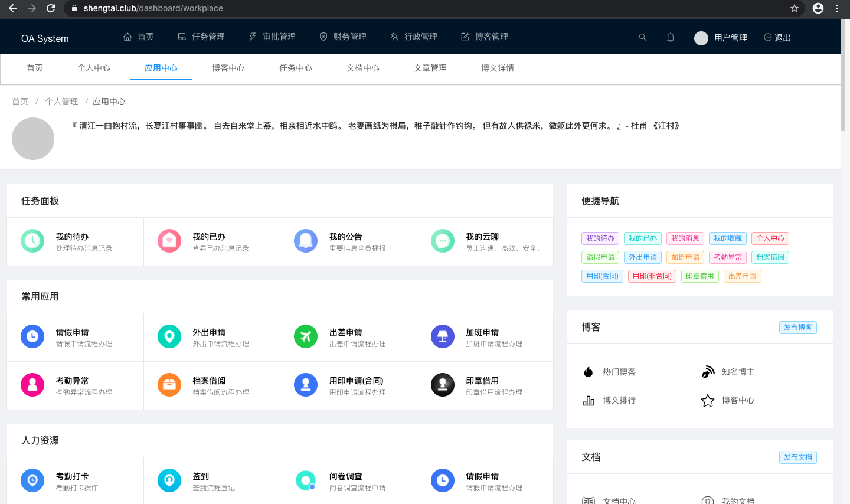The width and height of the screenshot is (850, 504).
Task: Click the 发布博客 button
Action: point(798,328)
